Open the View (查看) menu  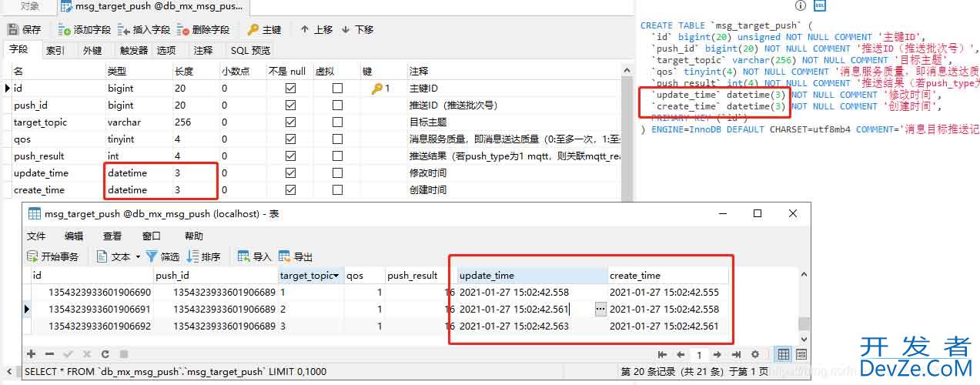click(x=112, y=236)
